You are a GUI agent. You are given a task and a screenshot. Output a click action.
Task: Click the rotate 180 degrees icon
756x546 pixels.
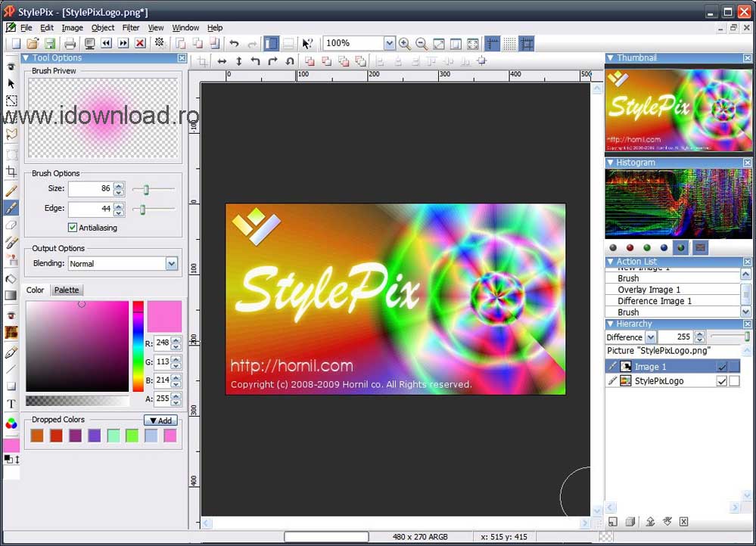point(290,61)
